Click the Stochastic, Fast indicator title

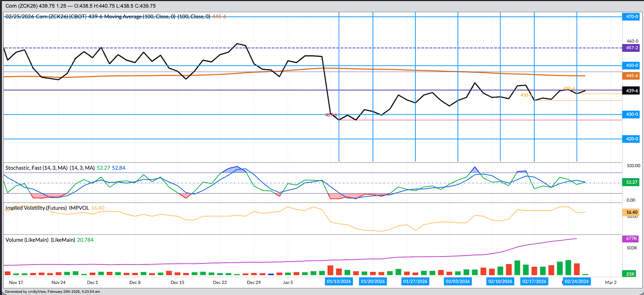[x=36, y=168]
